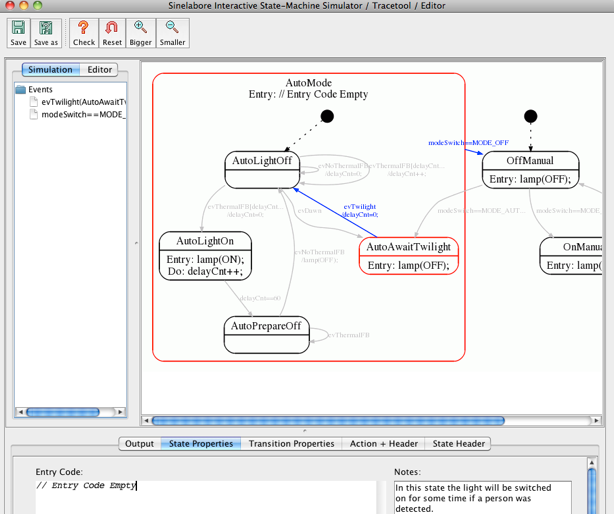Click the Save as toolbar icon
The width and height of the screenshot is (614, 514).
tap(46, 33)
